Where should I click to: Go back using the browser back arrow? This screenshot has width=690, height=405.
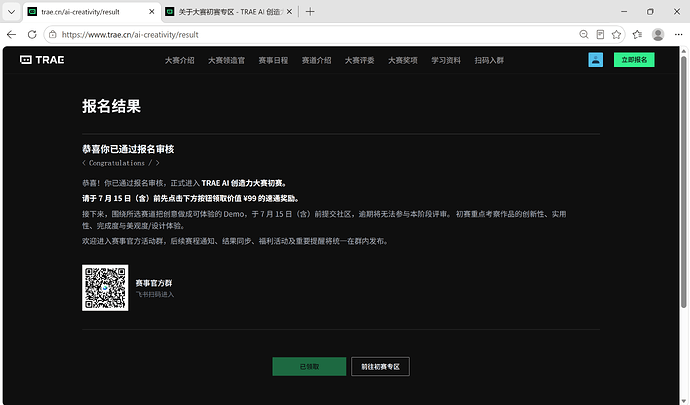coord(11,34)
